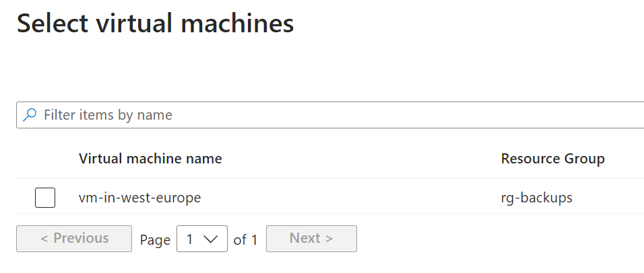
Task: Sort by the Virtual machine name column header
Action: pyautogui.click(x=150, y=159)
